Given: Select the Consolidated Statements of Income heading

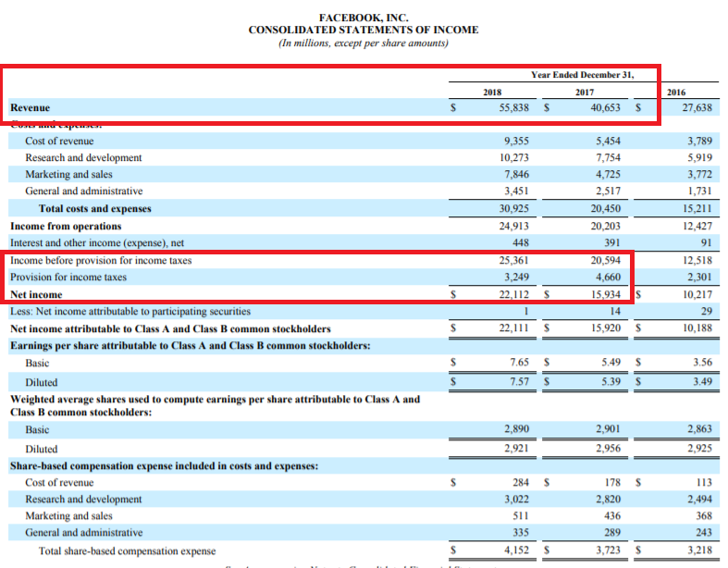Looking at the screenshot, I should tap(363, 31).
